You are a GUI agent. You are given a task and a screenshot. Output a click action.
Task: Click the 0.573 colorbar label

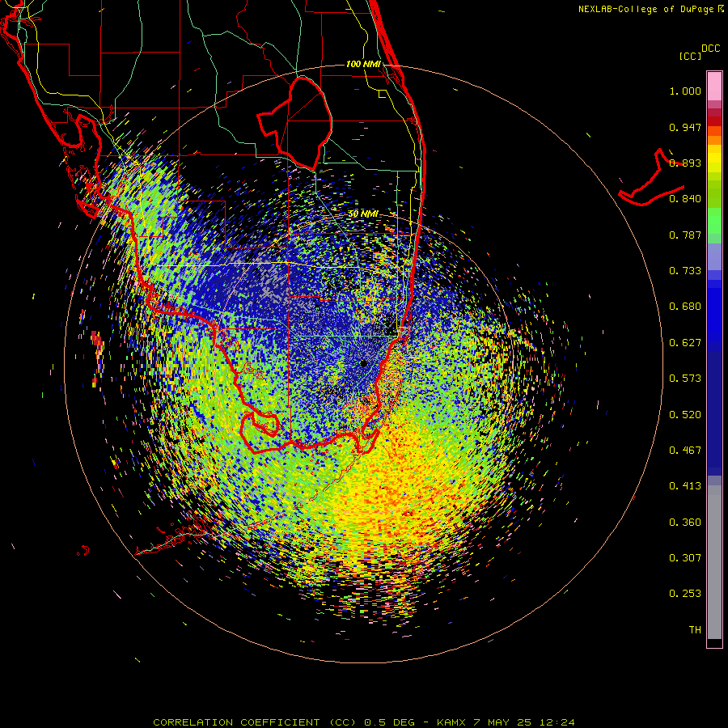685,379
